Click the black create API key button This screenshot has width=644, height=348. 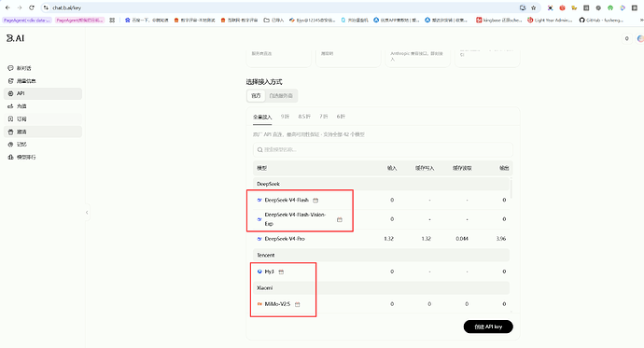coord(488,327)
